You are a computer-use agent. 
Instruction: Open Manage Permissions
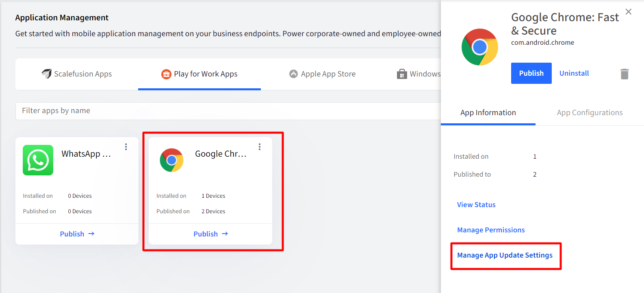(x=491, y=230)
